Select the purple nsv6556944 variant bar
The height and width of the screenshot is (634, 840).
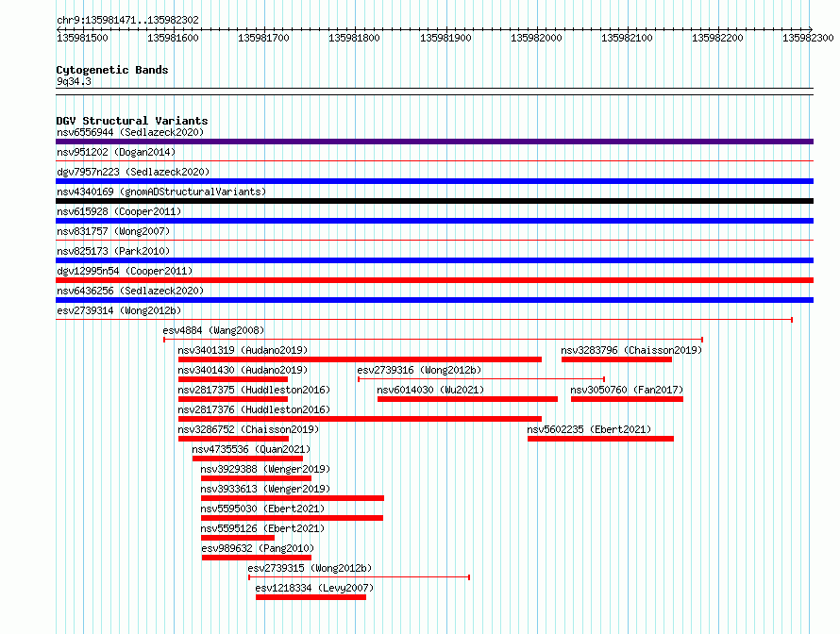pos(434,142)
